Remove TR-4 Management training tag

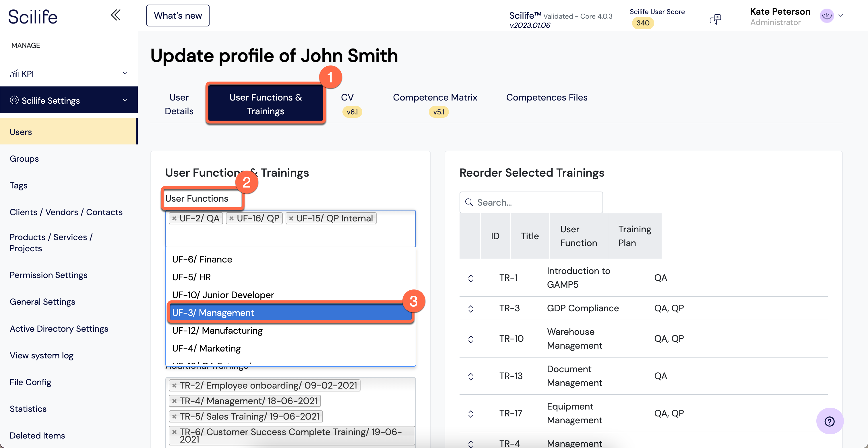[x=174, y=401]
